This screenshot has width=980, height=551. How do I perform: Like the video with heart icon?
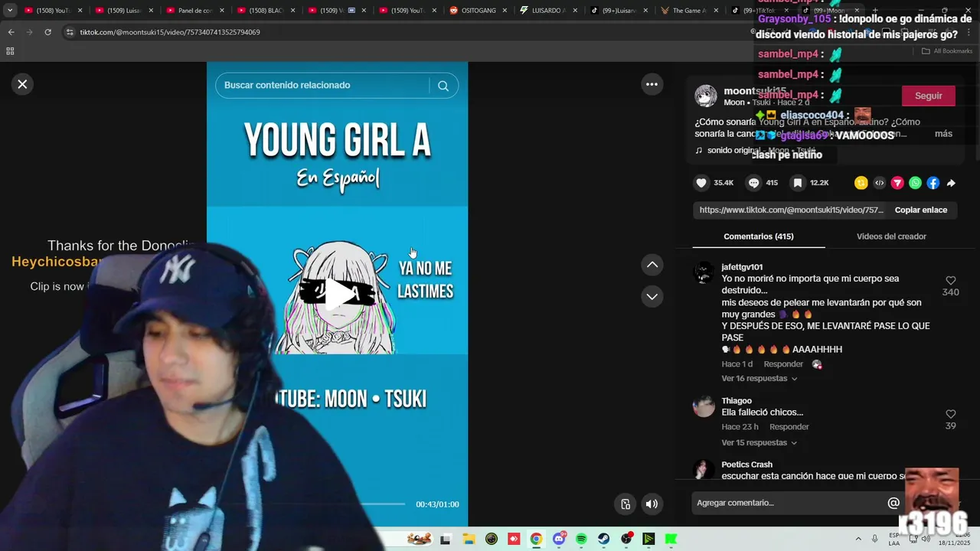pos(701,183)
